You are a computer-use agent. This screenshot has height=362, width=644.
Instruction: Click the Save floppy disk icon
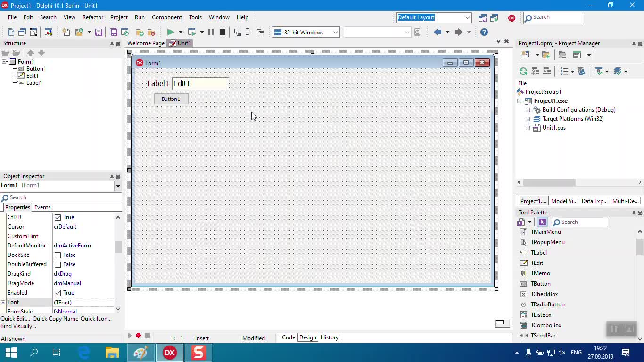click(99, 32)
